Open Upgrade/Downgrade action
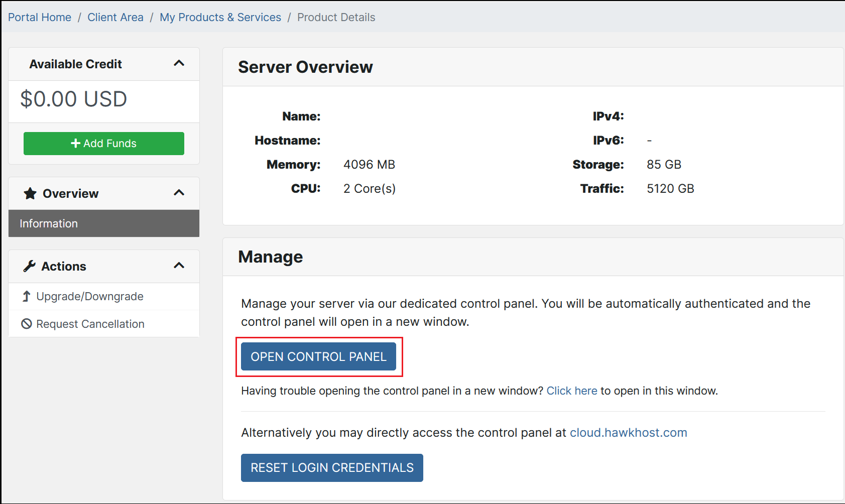Screen dimensions: 845x504 tap(90, 296)
